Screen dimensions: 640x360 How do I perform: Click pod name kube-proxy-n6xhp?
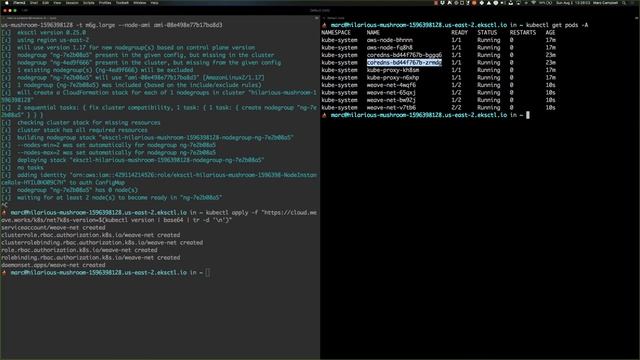pyautogui.click(x=393, y=78)
